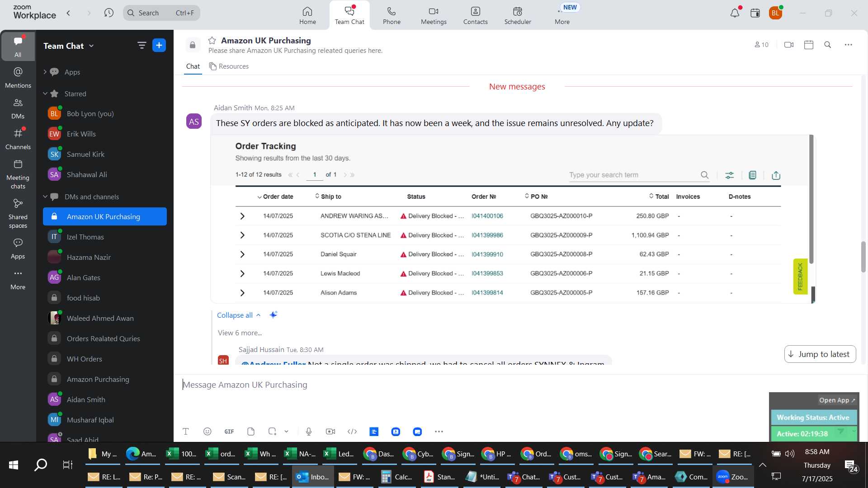Expand the Daniel Squair order row
Image resolution: width=868 pixels, height=488 pixels.
point(242,254)
